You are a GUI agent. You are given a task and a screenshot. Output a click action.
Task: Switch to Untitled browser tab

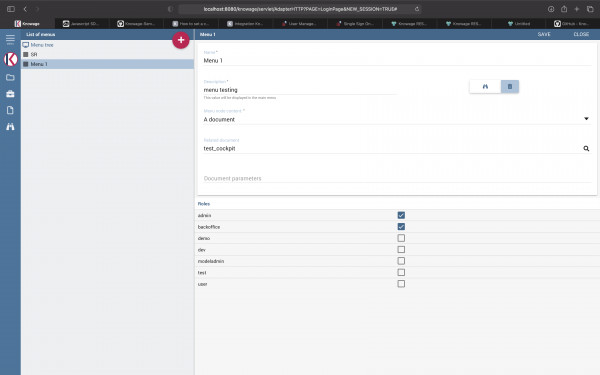coord(518,24)
